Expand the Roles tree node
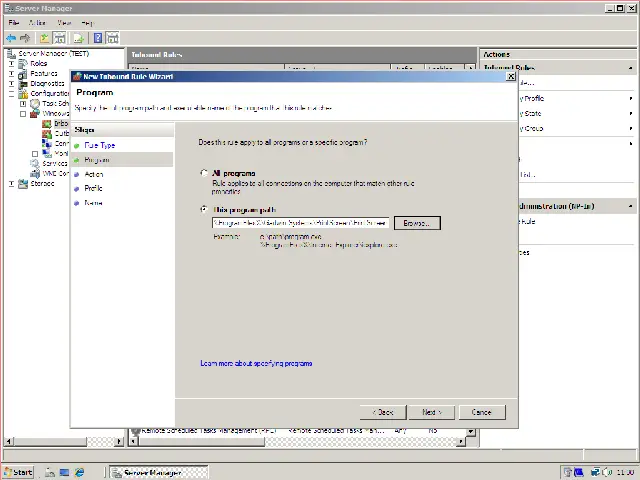The width and height of the screenshot is (640, 480). (12, 63)
